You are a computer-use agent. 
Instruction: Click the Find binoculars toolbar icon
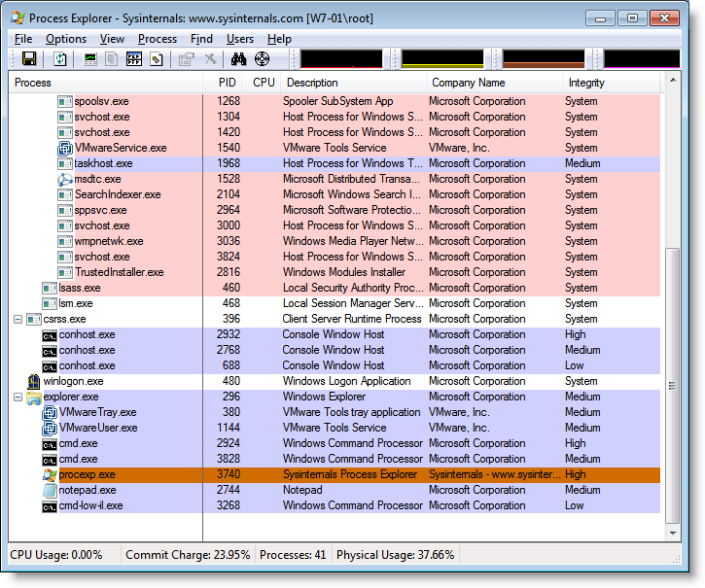pos(239,59)
